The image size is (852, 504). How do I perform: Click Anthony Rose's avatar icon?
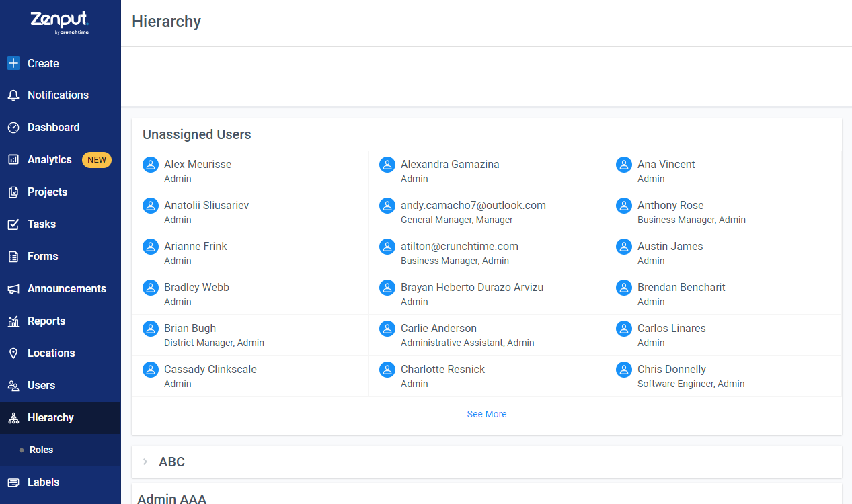coord(624,206)
